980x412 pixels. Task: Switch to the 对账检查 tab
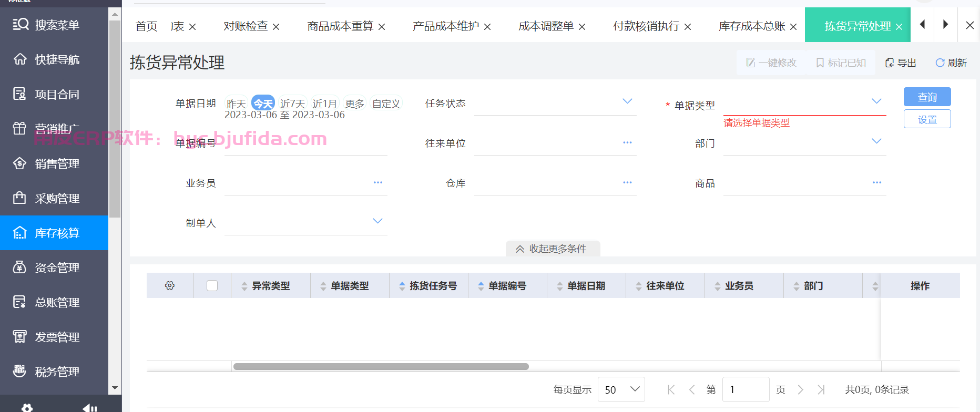[x=246, y=26]
